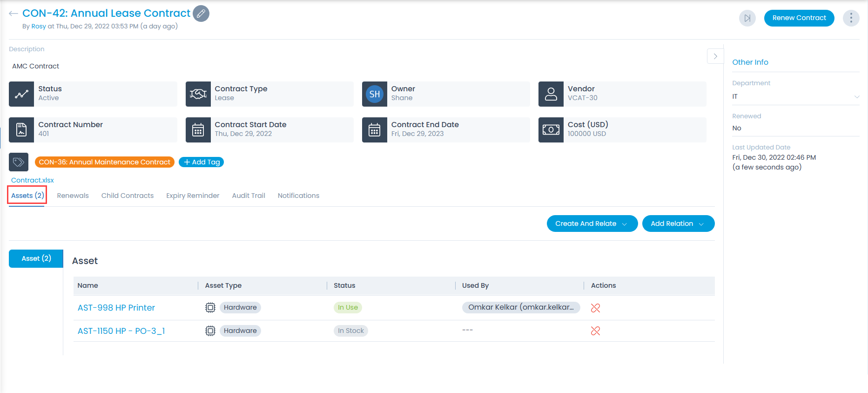Click unlink icon for AST-1150 HP row
The height and width of the screenshot is (393, 868).
pyautogui.click(x=595, y=331)
